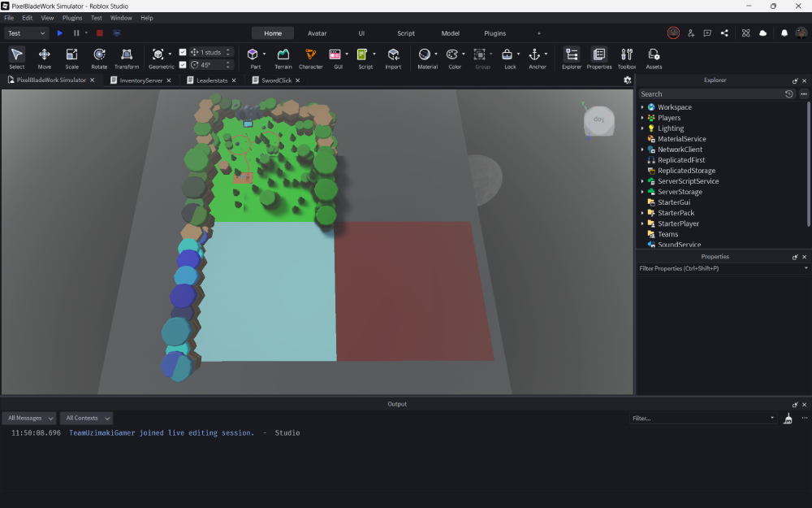Pick the Scale tool
Viewport: 812px width, 508px height.
[72, 58]
